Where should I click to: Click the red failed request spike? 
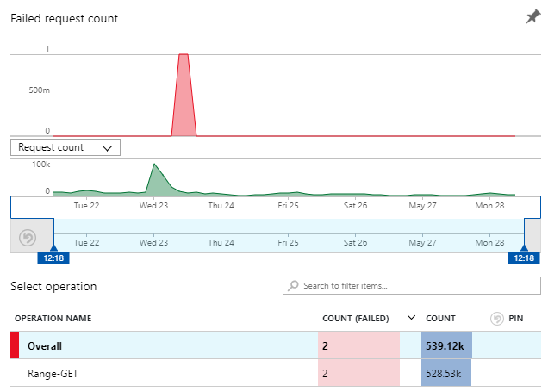(184, 94)
